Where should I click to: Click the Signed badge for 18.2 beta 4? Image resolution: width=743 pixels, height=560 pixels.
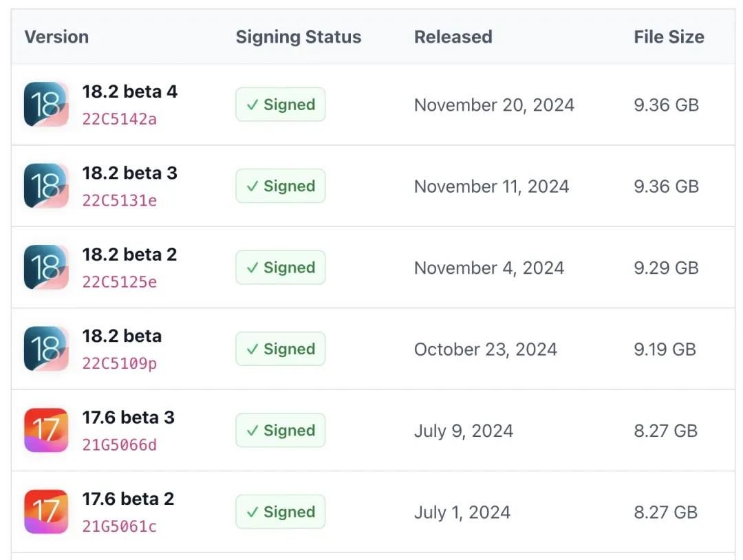[280, 105]
